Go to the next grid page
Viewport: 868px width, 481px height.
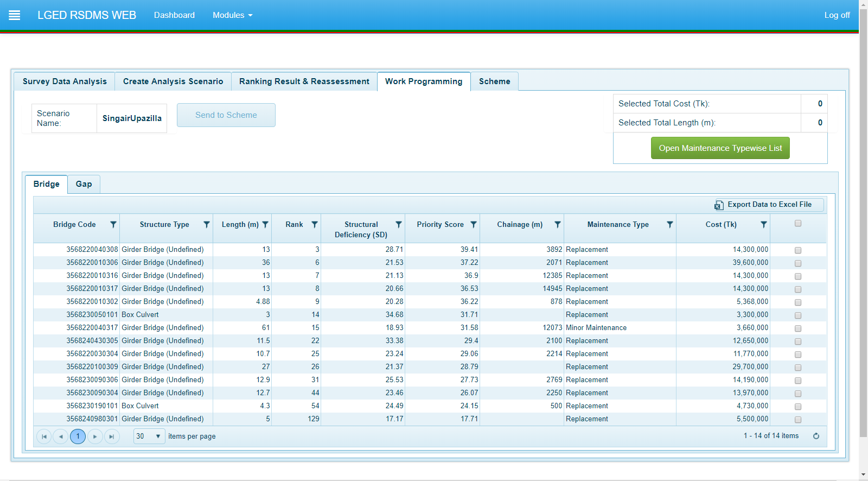tap(95, 436)
